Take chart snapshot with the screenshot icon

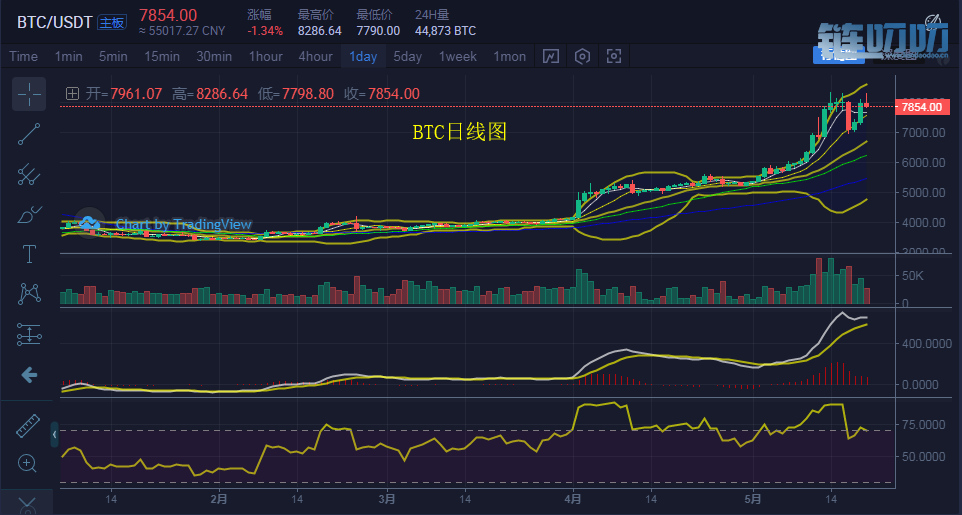coord(614,56)
